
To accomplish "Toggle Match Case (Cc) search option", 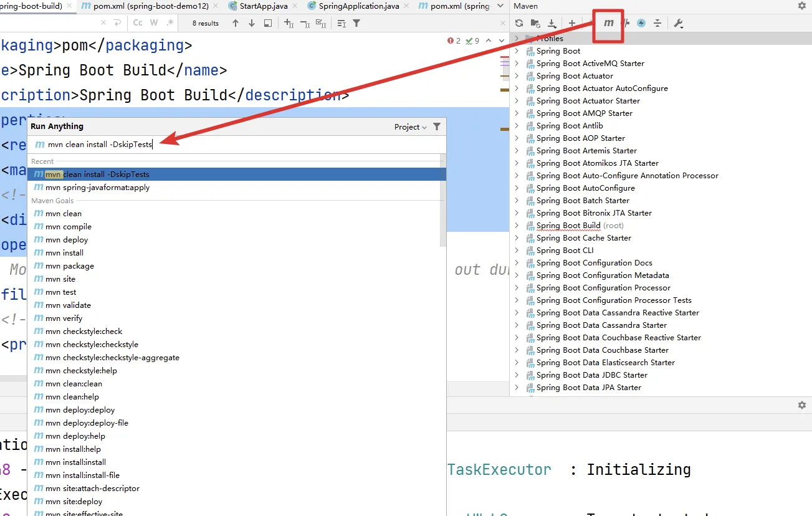I will (138, 23).
